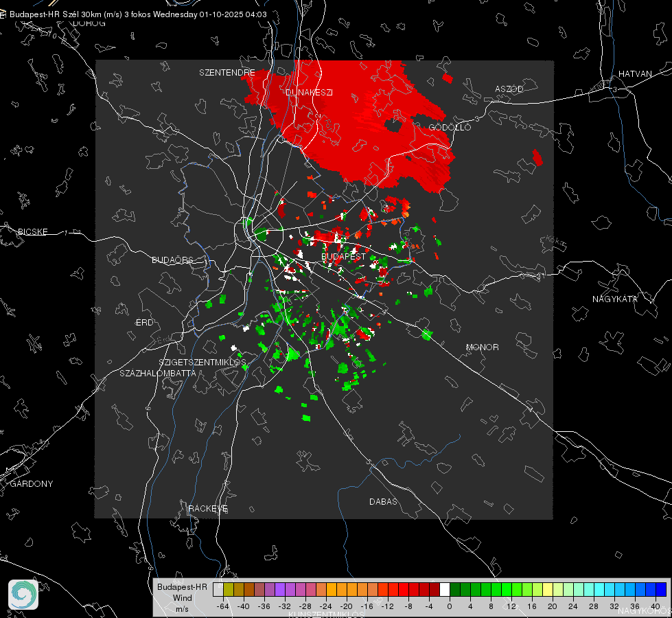This screenshot has height=618, width=672.
Task: Click the SZENTENDRE town label
Action: (227, 73)
